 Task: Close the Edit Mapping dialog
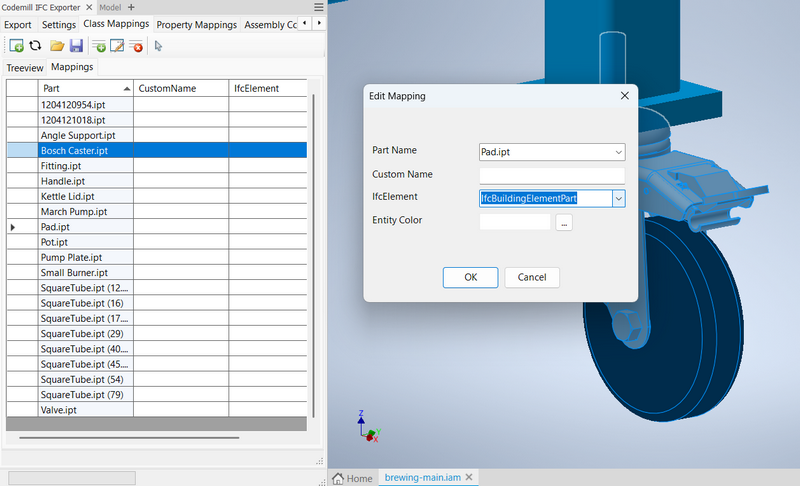pyautogui.click(x=624, y=96)
